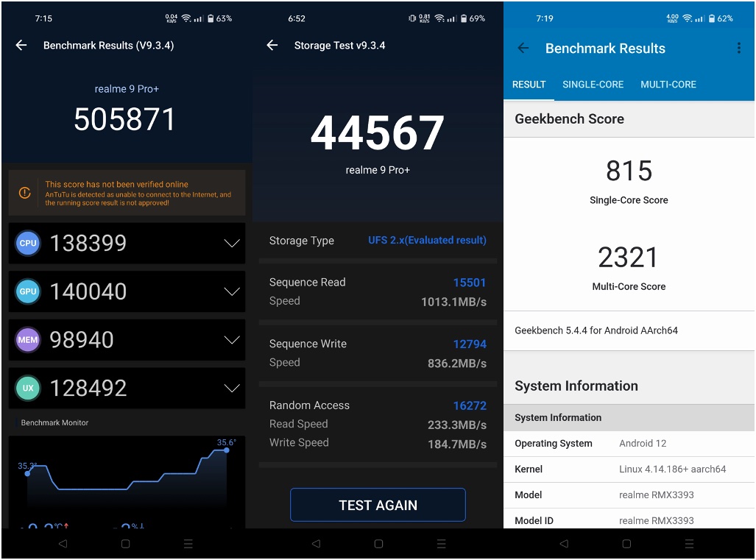
Task: Tap Android recents button under Geekbench screen
Action: pos(689,544)
